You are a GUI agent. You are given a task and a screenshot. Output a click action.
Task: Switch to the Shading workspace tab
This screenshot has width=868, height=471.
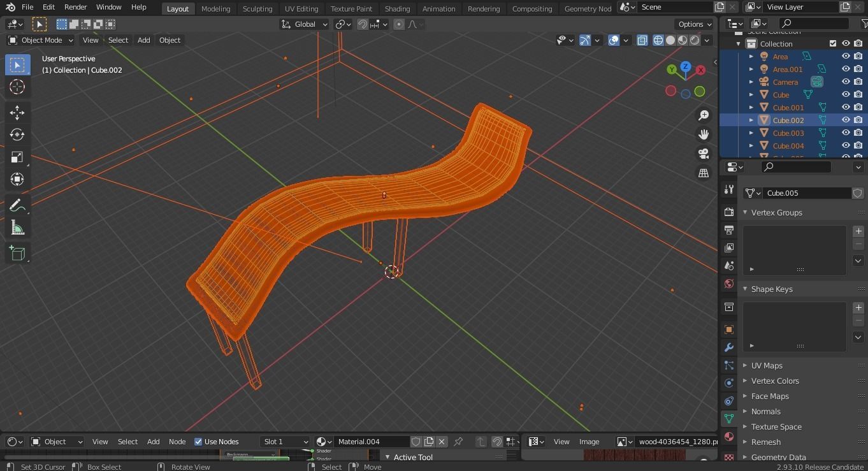point(397,8)
